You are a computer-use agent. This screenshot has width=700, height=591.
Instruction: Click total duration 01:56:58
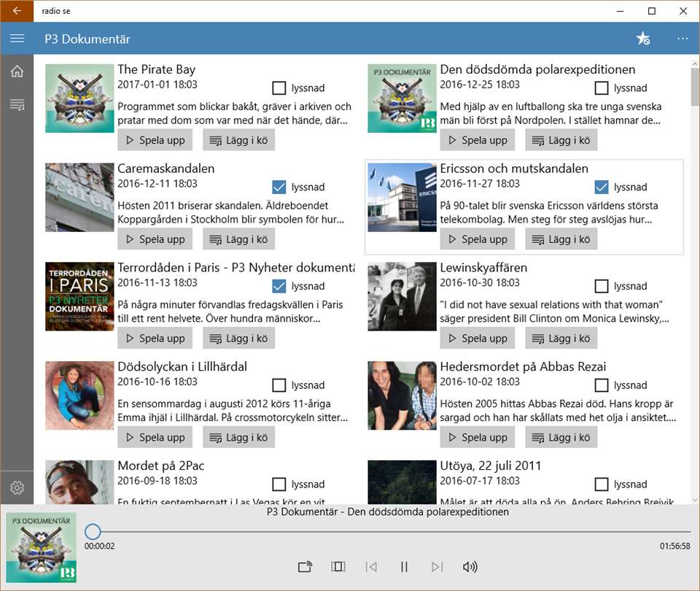674,546
